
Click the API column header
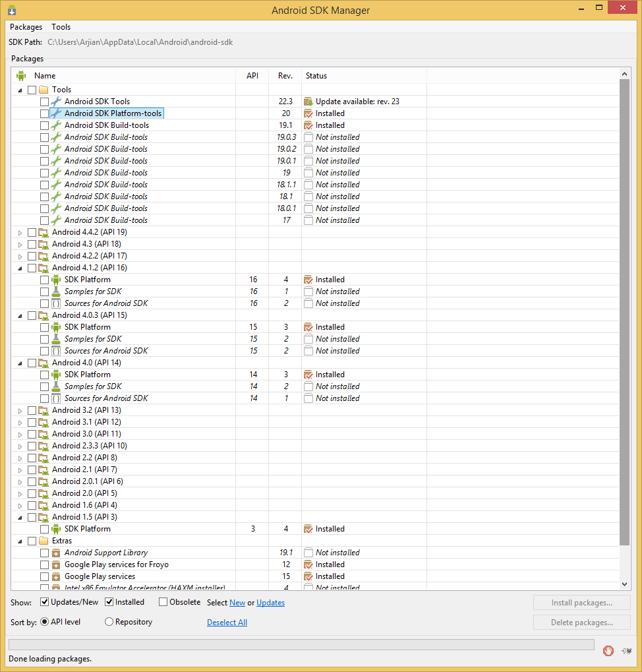click(252, 76)
